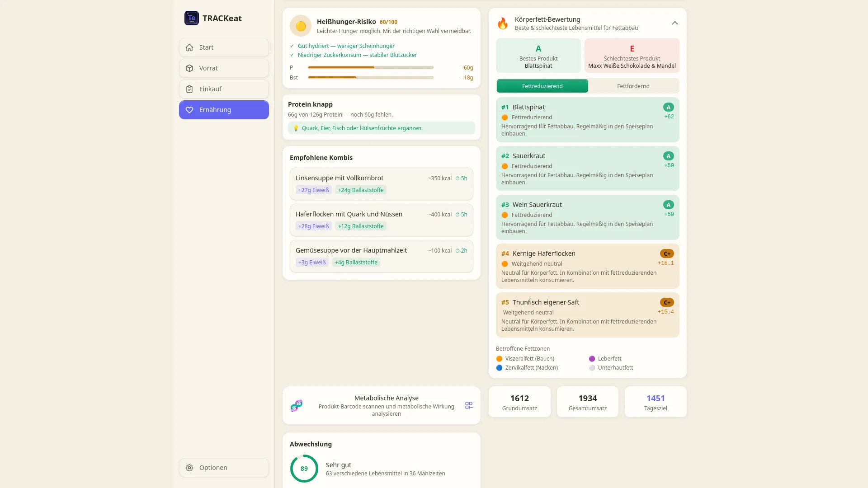Click the yellow Heißhunger-Risiko face icon
The height and width of the screenshot is (488, 868).
(301, 26)
